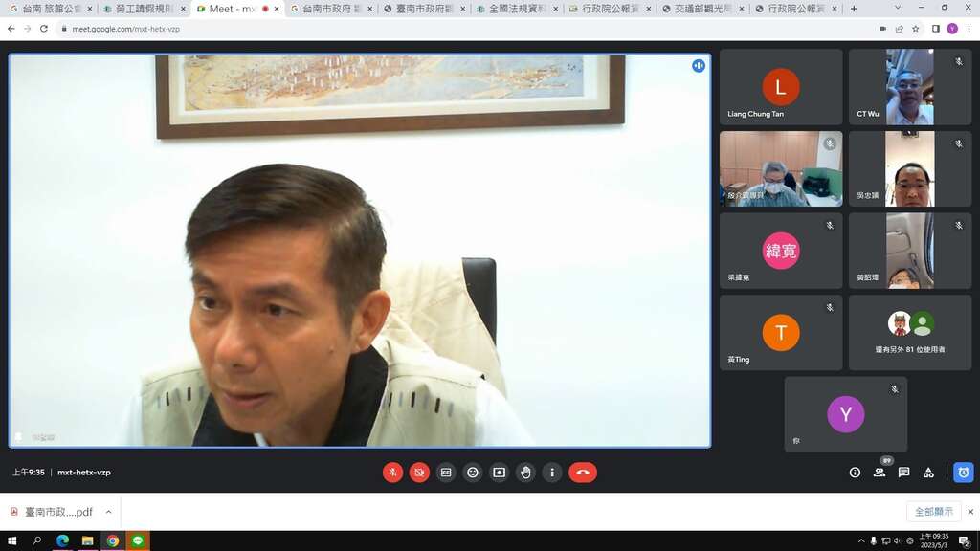Open the activities shapes icon
980x551 pixels.
click(x=928, y=473)
